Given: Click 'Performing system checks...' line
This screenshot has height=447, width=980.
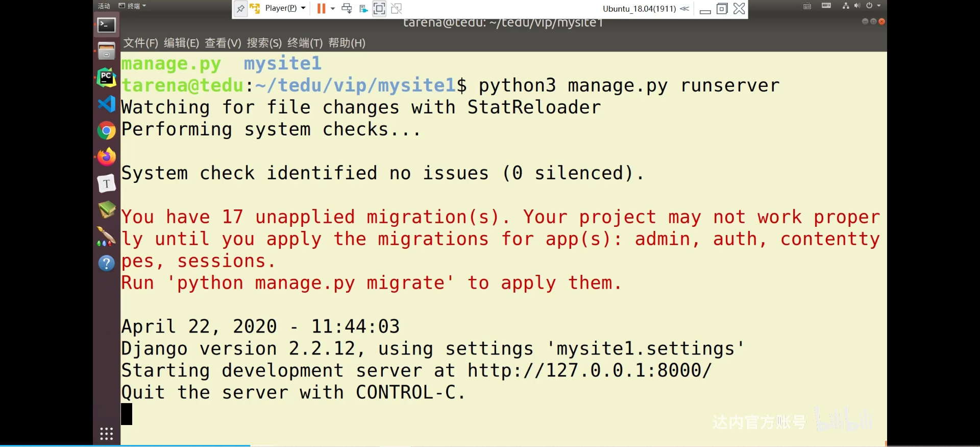Looking at the screenshot, I should coord(271,129).
